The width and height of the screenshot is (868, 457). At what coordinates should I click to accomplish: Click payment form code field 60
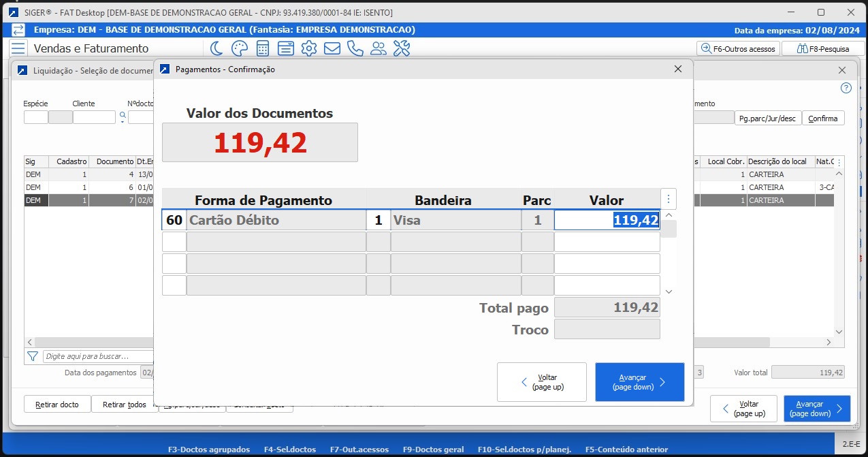pos(174,220)
